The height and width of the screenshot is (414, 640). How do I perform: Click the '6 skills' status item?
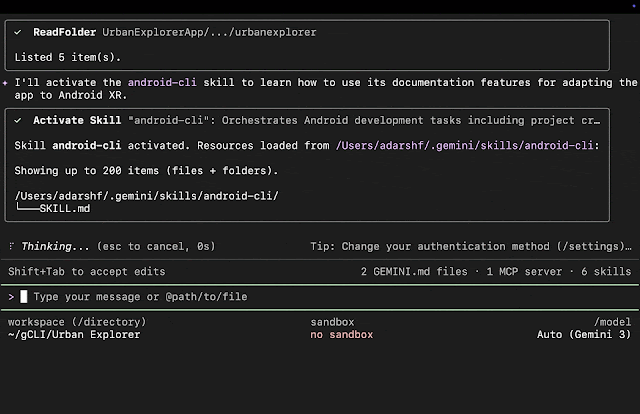click(x=603, y=271)
